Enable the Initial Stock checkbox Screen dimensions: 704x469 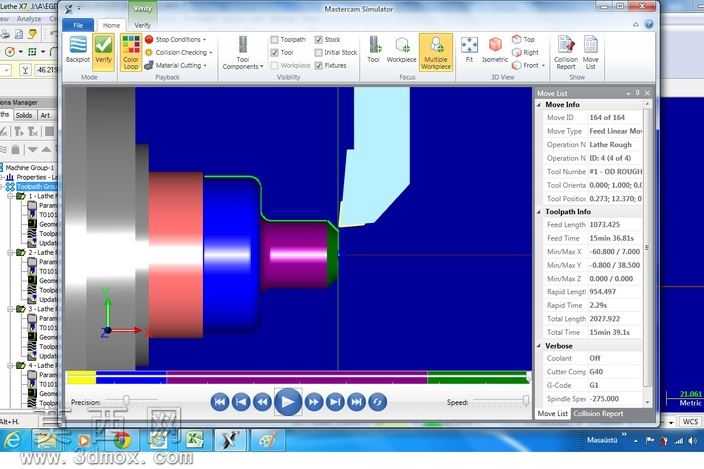pos(318,53)
